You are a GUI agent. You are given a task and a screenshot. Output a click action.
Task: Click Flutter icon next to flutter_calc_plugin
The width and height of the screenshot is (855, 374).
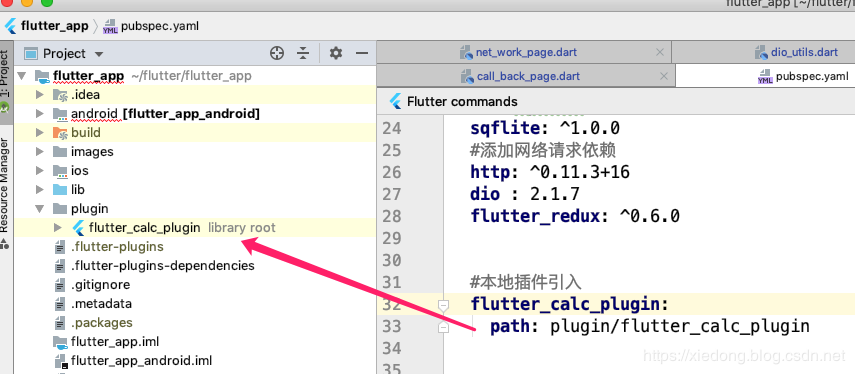pyautogui.click(x=79, y=227)
